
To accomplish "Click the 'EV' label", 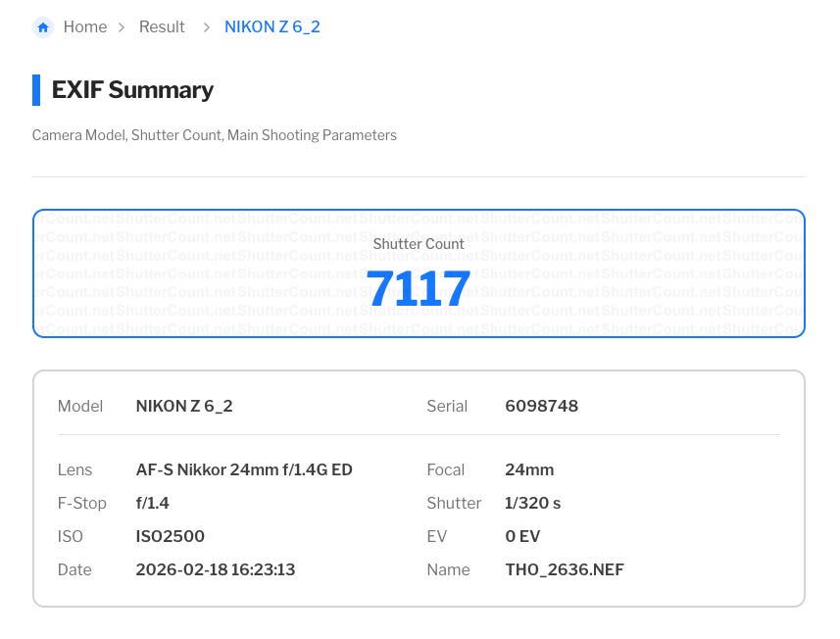I will [436, 536].
